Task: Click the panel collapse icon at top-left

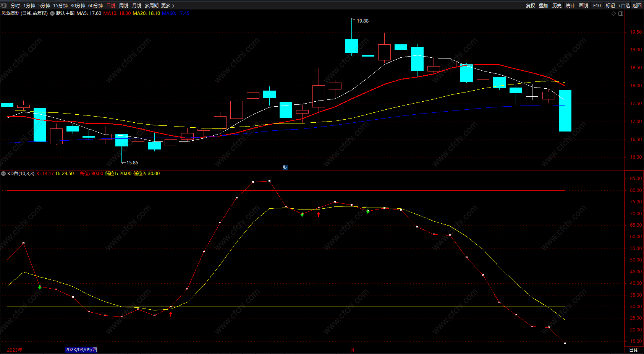Action: tap(4, 5)
